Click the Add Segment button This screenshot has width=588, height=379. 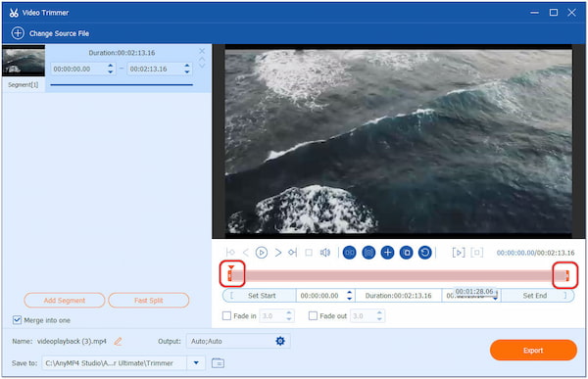[65, 301]
